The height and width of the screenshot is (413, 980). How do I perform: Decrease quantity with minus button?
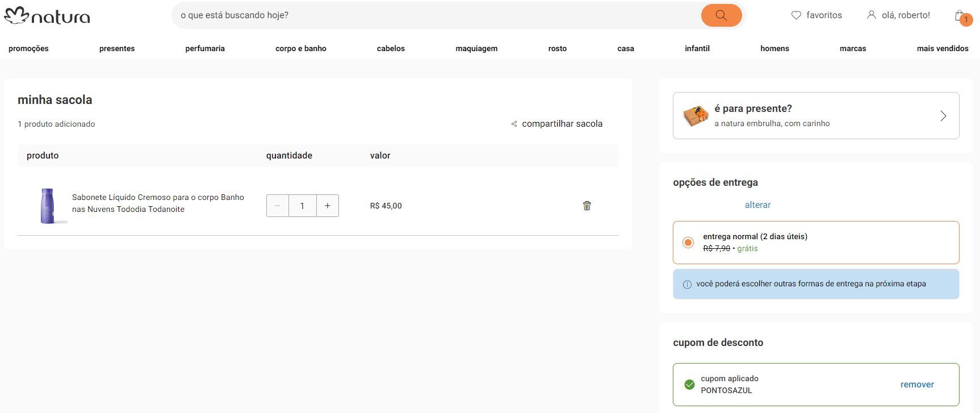pos(278,206)
